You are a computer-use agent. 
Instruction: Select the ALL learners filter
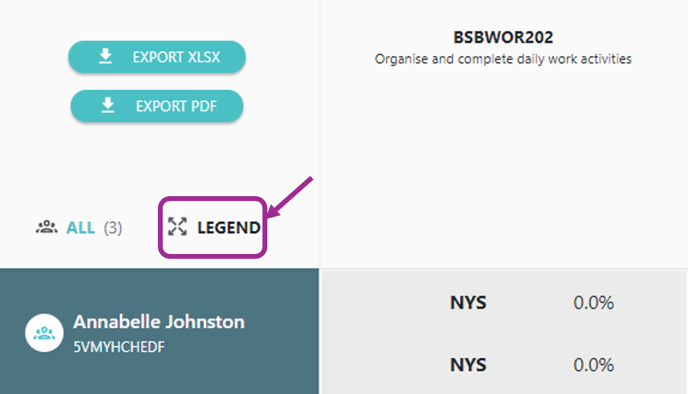click(79, 228)
